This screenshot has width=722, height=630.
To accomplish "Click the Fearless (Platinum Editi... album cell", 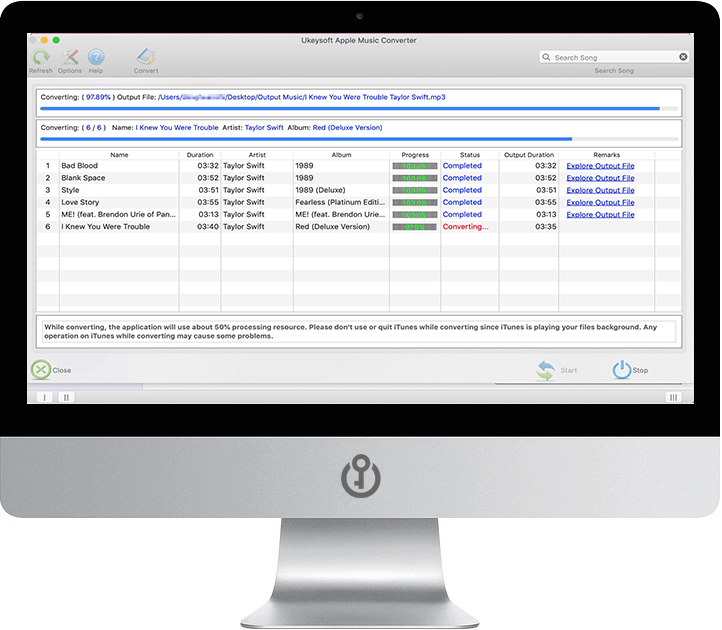I will 340,202.
